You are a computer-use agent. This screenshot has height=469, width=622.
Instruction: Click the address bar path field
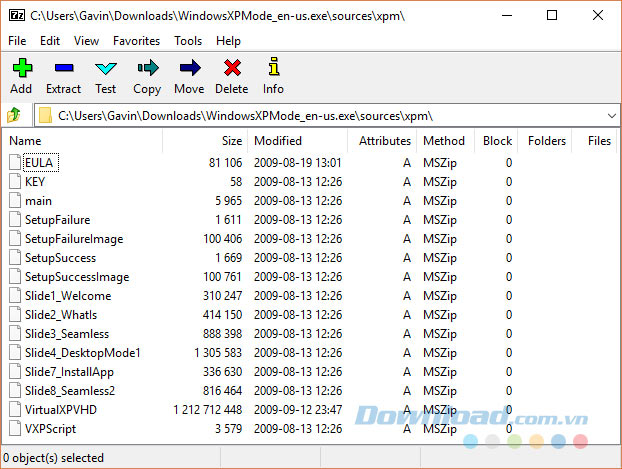click(325, 116)
